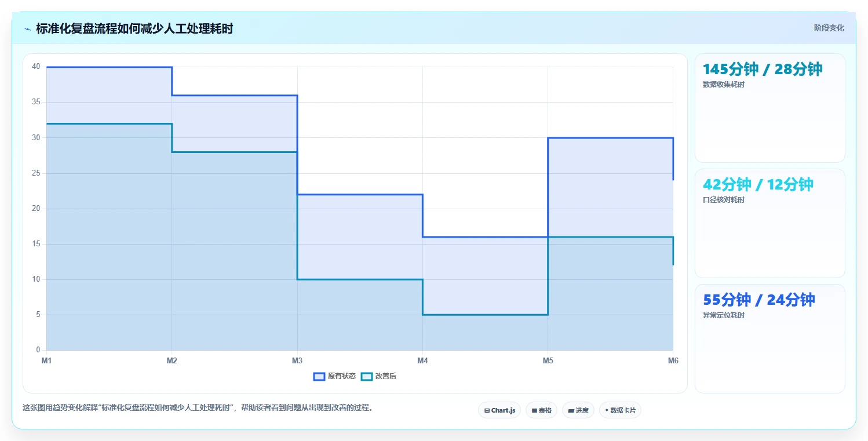Click the teal 改善后 legend color box
Viewport: 868px width, 441px height.
[366, 376]
